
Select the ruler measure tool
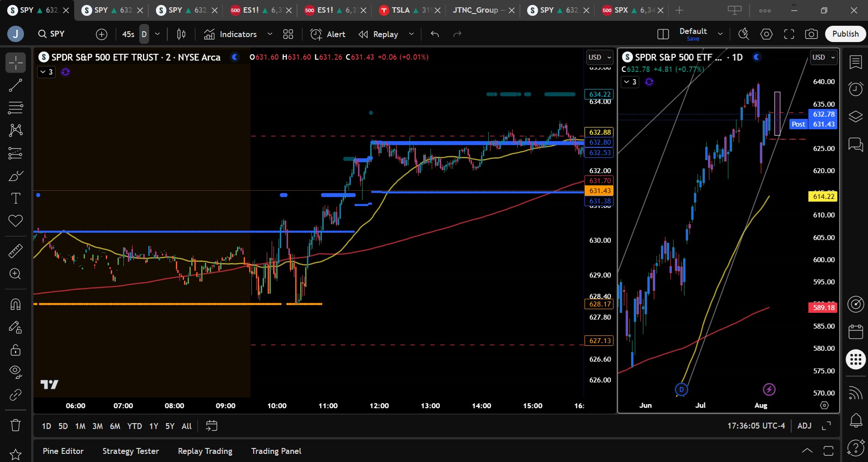coord(15,251)
